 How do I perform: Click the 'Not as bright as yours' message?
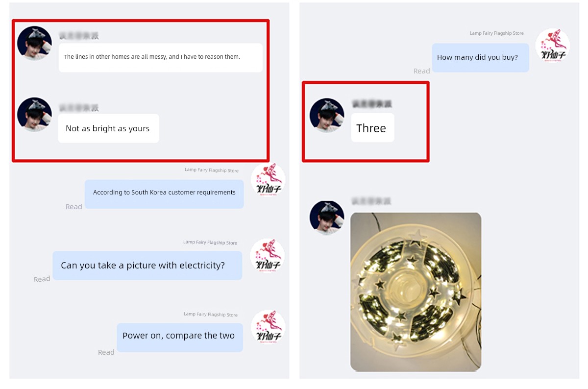click(x=108, y=128)
